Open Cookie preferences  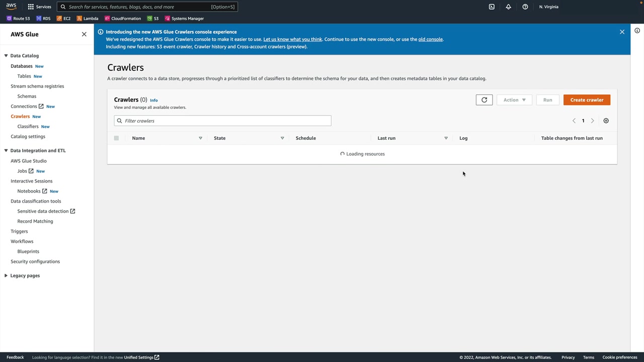click(x=620, y=357)
